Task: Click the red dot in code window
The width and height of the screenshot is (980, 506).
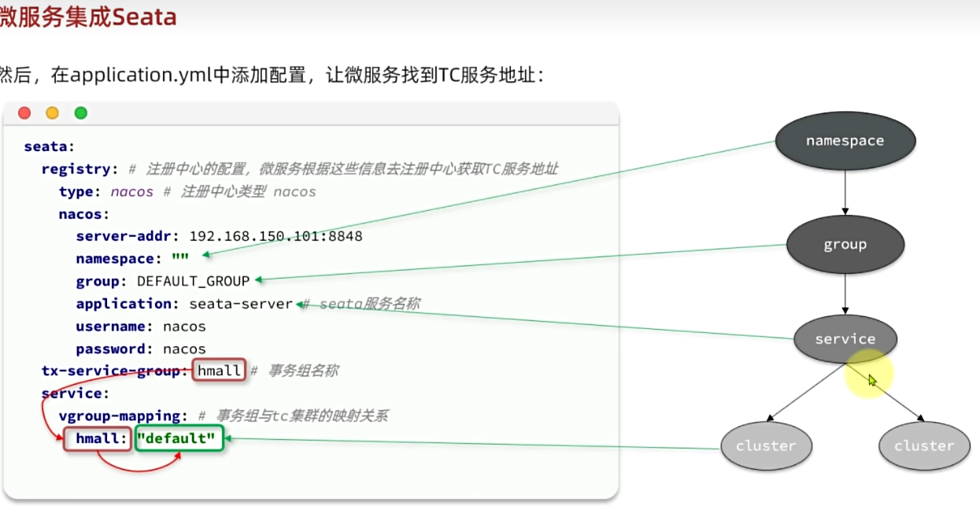Action: tap(24, 113)
